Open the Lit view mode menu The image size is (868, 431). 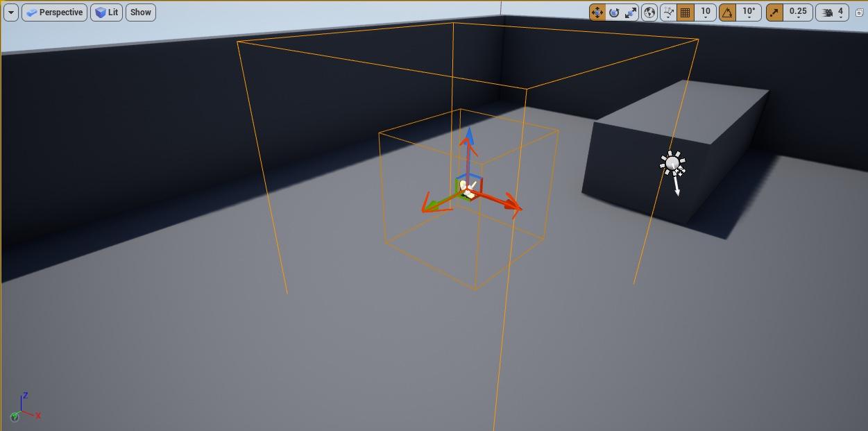[106, 12]
